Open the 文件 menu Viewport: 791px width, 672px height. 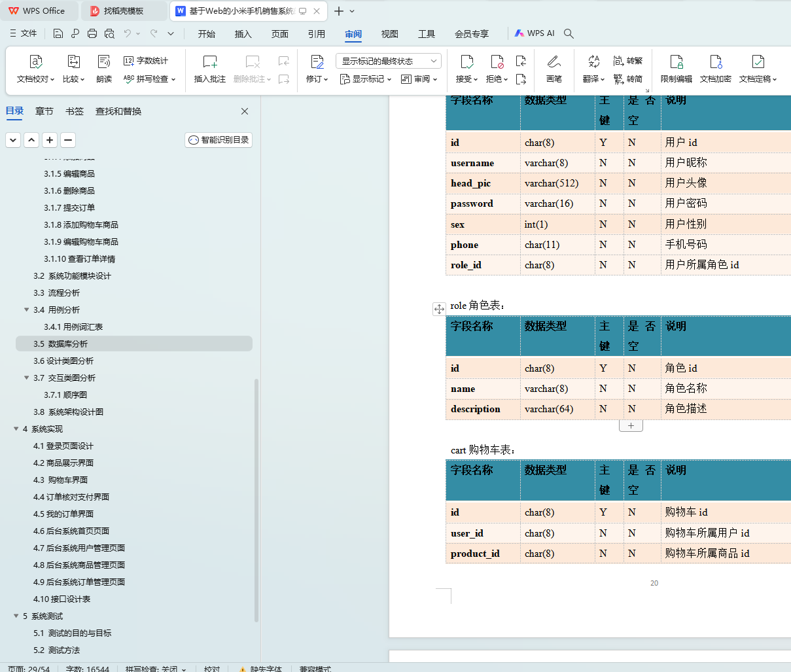click(24, 33)
